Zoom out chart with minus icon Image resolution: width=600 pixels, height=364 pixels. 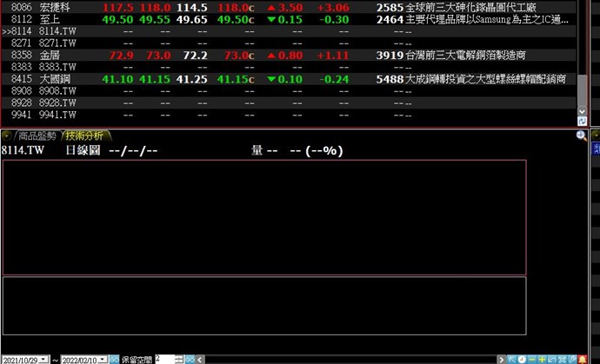532,360
